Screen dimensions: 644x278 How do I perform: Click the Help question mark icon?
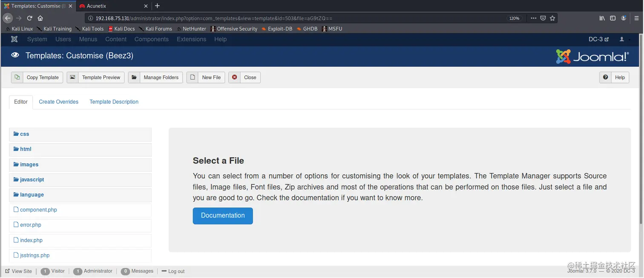605,77
